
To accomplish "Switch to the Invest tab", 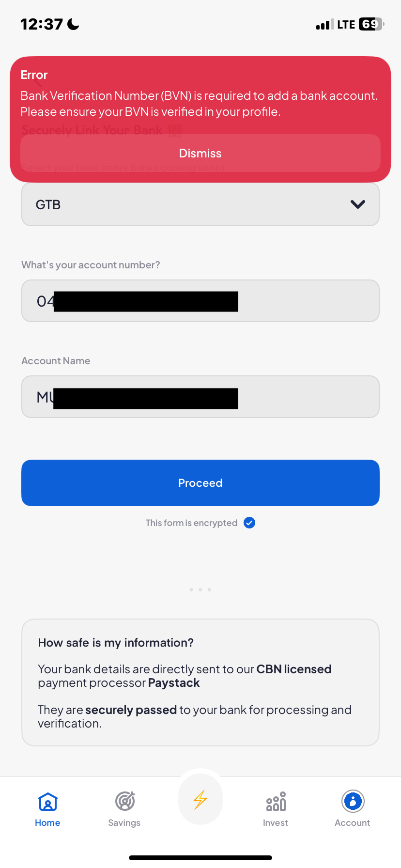I will [276, 809].
